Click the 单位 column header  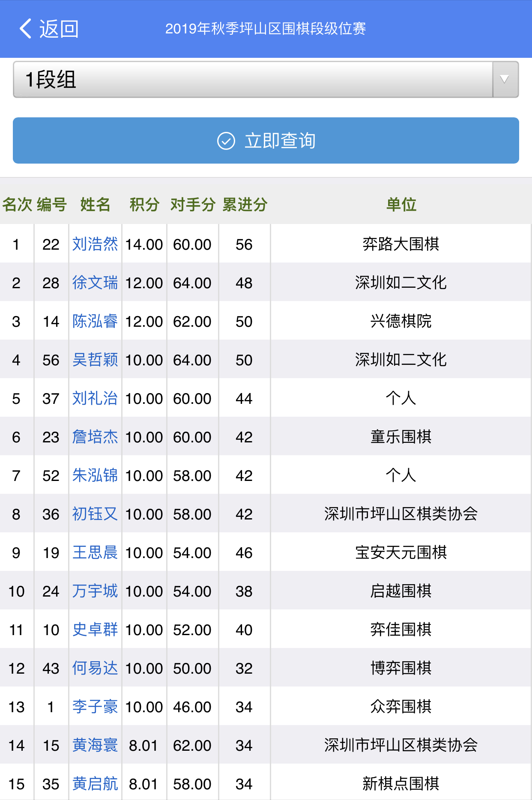(401, 205)
